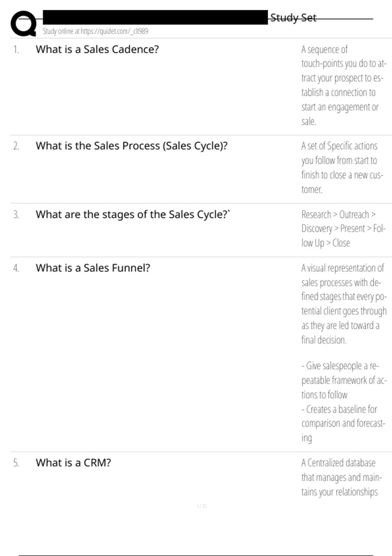
Task: Select the Sales Process (Sales Cycle) question
Action: (131, 146)
